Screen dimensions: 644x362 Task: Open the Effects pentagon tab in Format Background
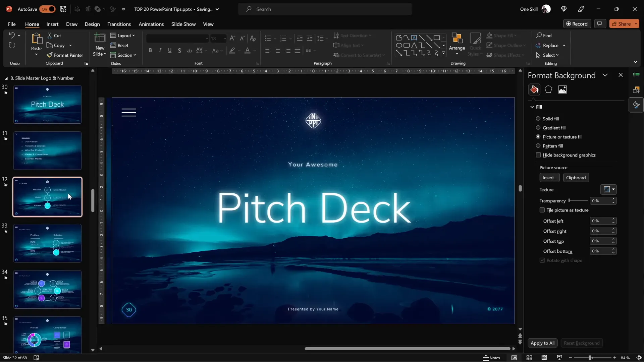tap(548, 89)
